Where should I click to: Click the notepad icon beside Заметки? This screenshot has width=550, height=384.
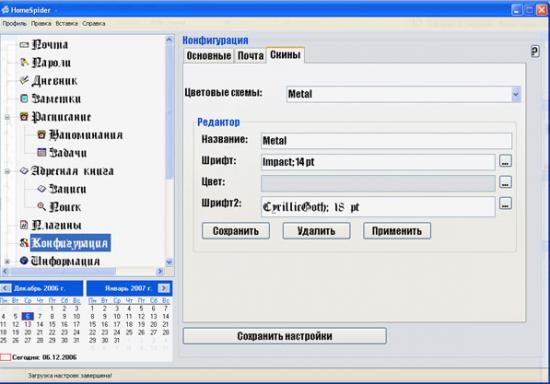(x=24, y=99)
